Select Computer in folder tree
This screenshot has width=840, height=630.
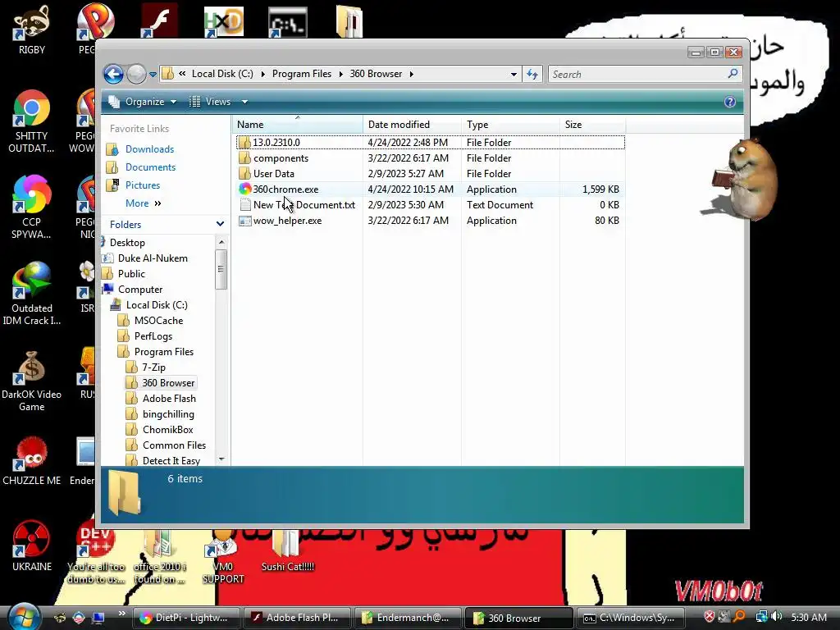tap(139, 290)
